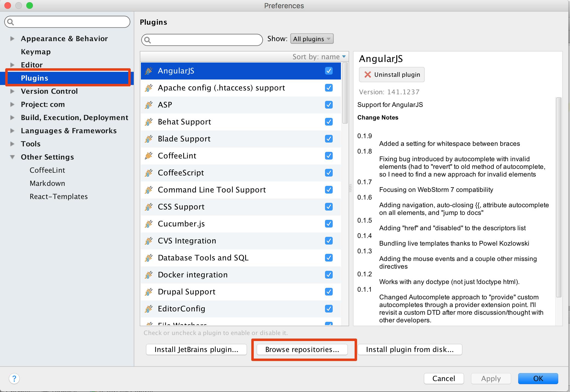Click the Uninstall plugin button
The image size is (570, 392).
coord(392,75)
